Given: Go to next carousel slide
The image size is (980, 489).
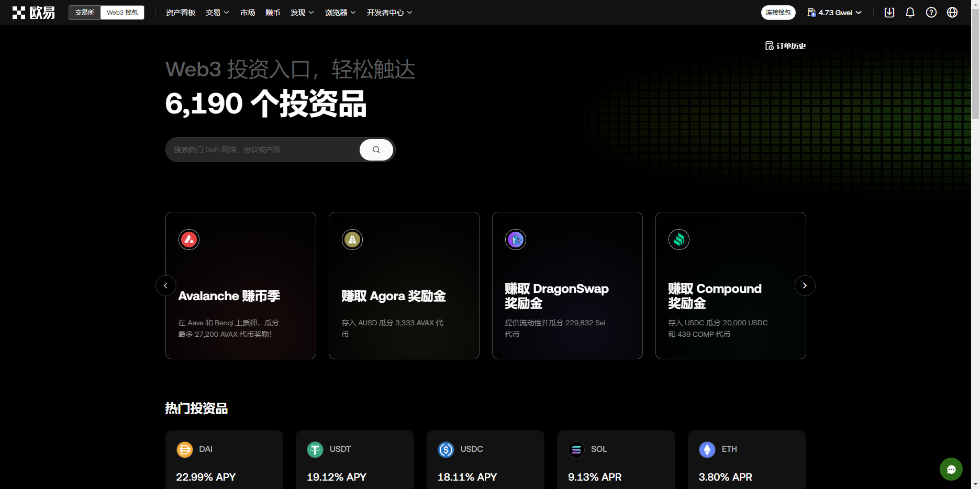Looking at the screenshot, I should (805, 286).
